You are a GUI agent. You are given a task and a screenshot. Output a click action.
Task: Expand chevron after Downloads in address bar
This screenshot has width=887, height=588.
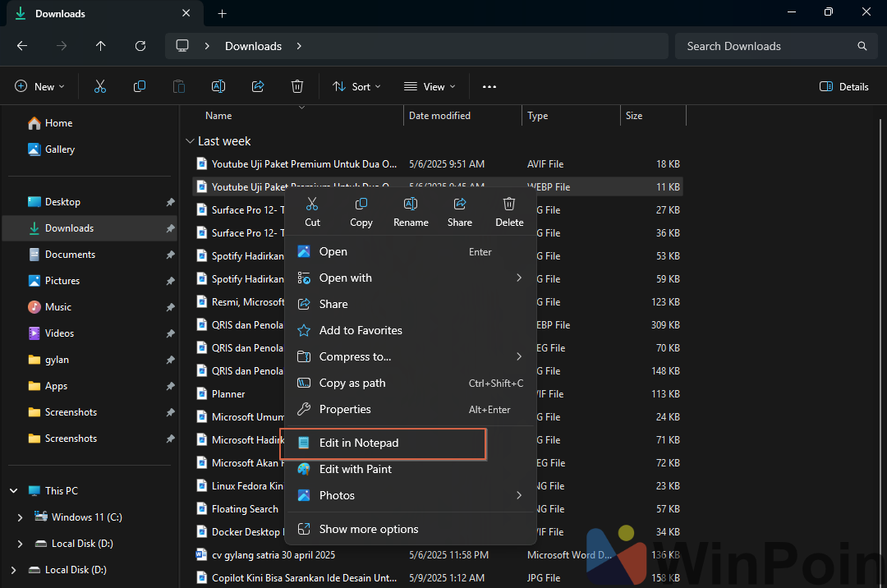(x=299, y=46)
